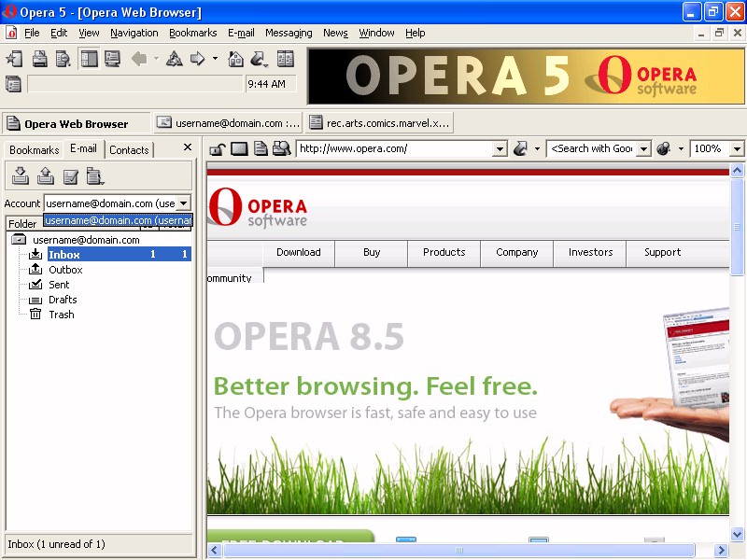The image size is (747, 560).
Task: Switch to username@domain.com window tab
Action: (228, 123)
